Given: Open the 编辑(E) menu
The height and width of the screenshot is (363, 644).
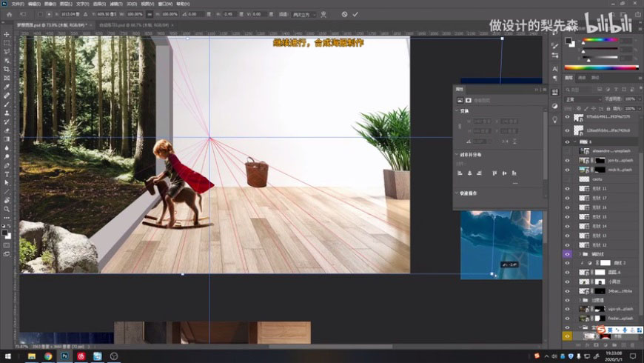Looking at the screenshot, I should coord(34,4).
